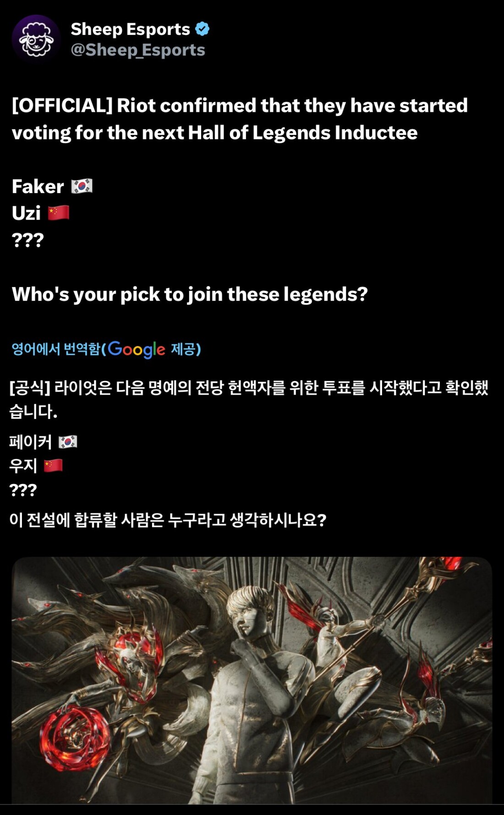Open the attached Faker statue image
The height and width of the screenshot is (815, 504).
pos(252,680)
